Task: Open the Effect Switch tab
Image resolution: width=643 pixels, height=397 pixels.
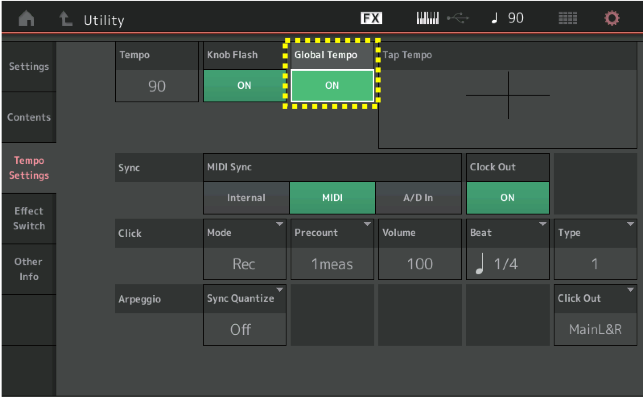Action: point(29,218)
